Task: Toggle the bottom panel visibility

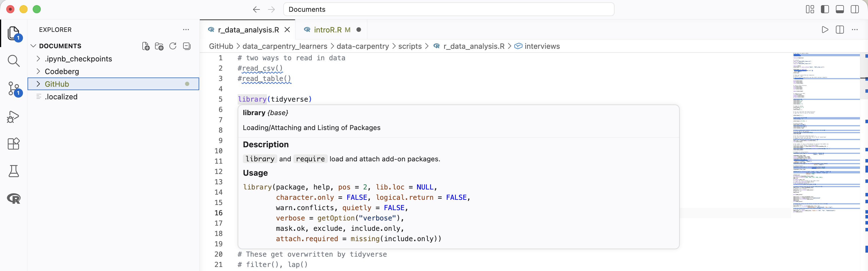Action: (x=840, y=9)
